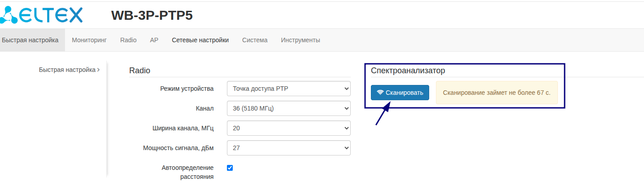The width and height of the screenshot is (644, 191).
Task: Click the chevron beside Быстрая настройка sidebar item
Action: [x=99, y=70]
